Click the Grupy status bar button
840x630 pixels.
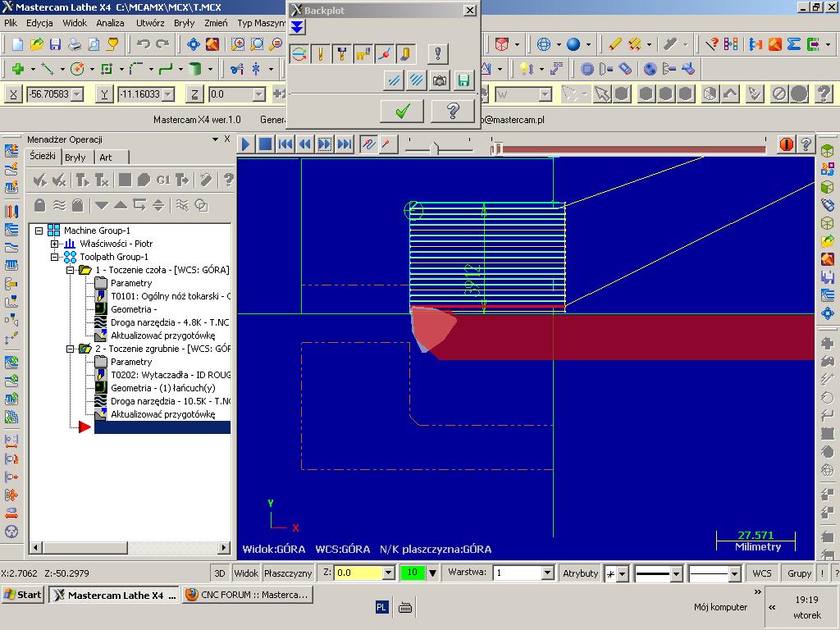799,573
